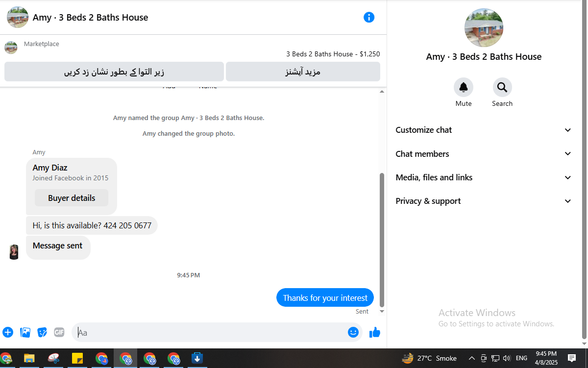
Task: Expand Media, files and links section
Action: coord(484,177)
